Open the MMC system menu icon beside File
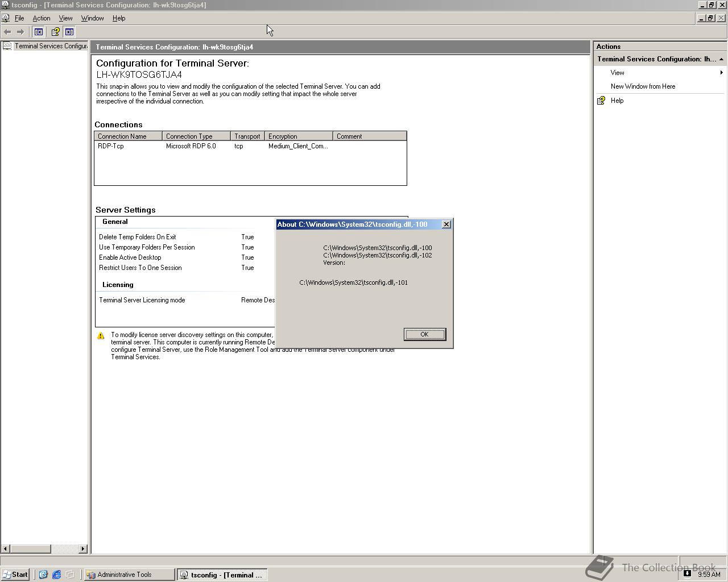Viewport: 728px width, 582px height. (5, 18)
